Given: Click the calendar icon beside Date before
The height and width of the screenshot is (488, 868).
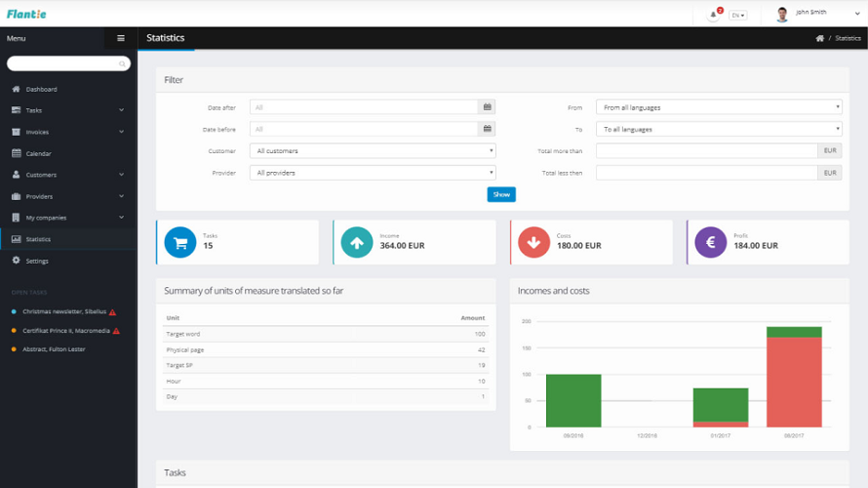Looking at the screenshot, I should pos(487,129).
